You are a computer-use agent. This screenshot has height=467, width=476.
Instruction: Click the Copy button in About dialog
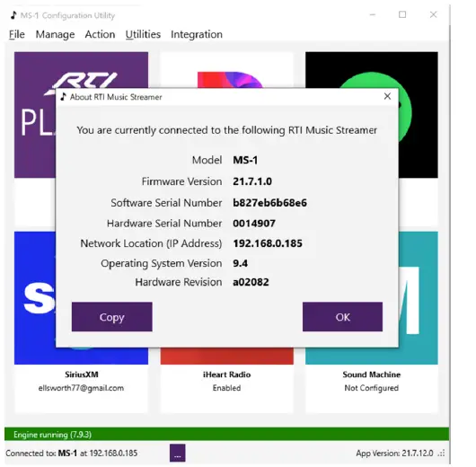pos(112,317)
